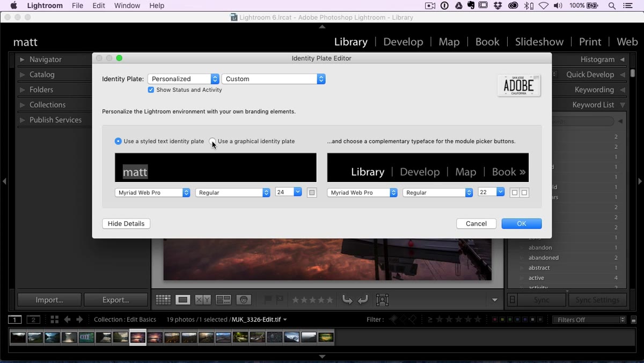Viewport: 644px width, 363px height.
Task: Switch to the Develop module
Action: [x=403, y=42]
